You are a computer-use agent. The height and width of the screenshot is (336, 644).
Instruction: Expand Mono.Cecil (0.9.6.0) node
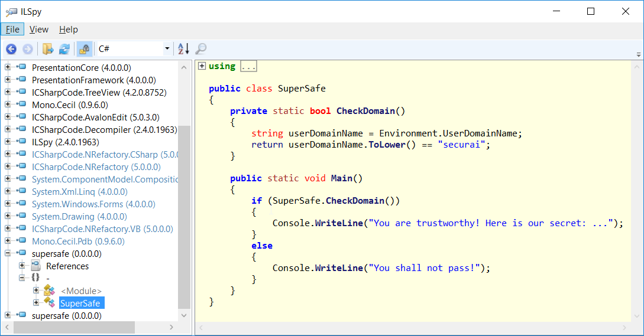[8, 104]
